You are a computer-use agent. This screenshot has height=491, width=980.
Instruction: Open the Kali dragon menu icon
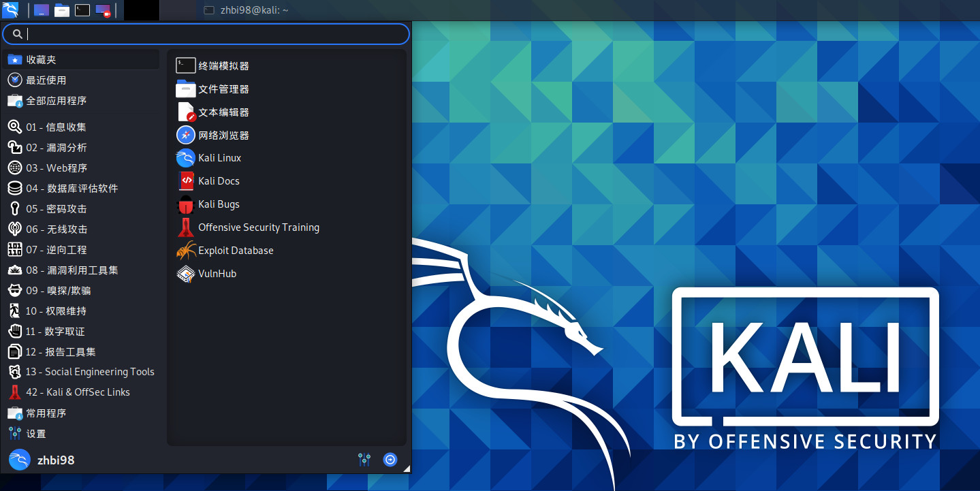tap(10, 10)
